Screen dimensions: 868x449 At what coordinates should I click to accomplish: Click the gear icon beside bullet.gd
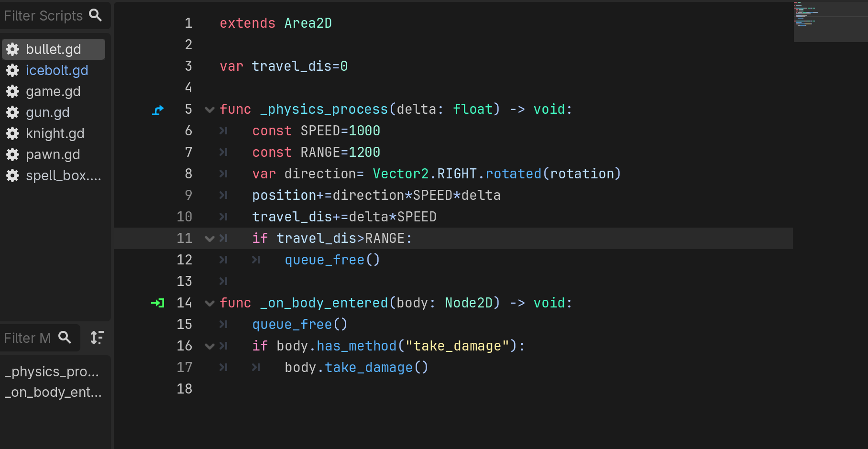click(x=12, y=49)
